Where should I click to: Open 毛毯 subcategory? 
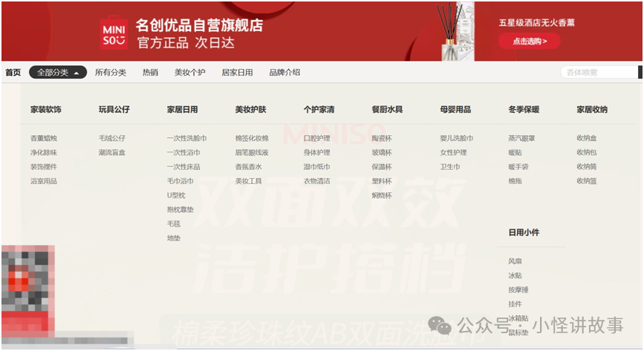coord(174,224)
